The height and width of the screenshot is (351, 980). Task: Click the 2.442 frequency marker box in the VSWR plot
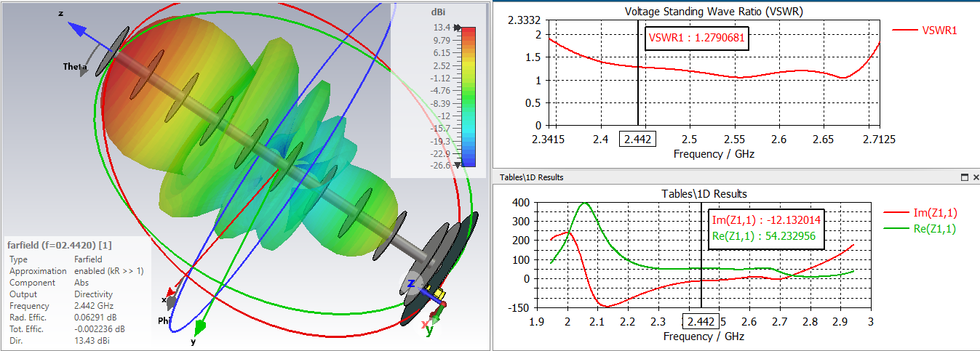tap(637, 139)
